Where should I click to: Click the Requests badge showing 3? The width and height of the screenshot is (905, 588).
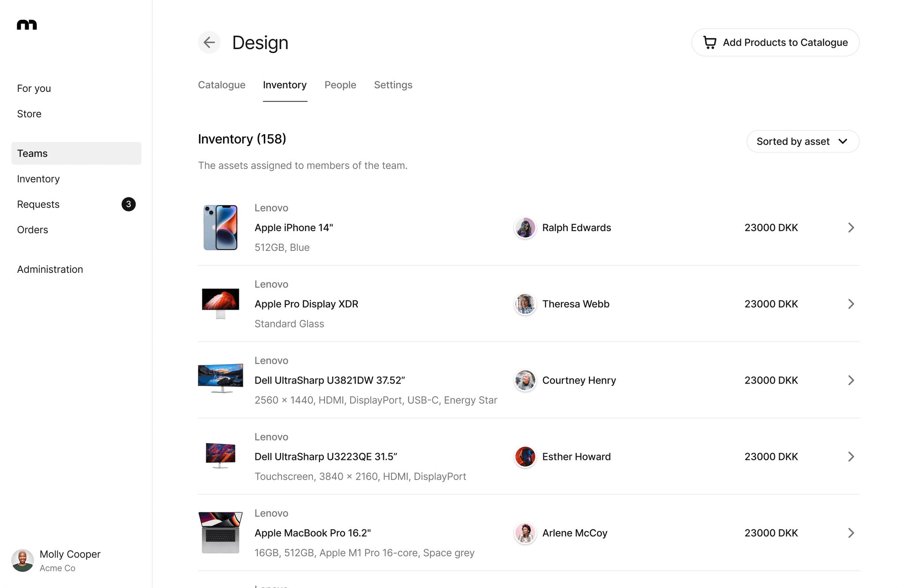tap(129, 204)
